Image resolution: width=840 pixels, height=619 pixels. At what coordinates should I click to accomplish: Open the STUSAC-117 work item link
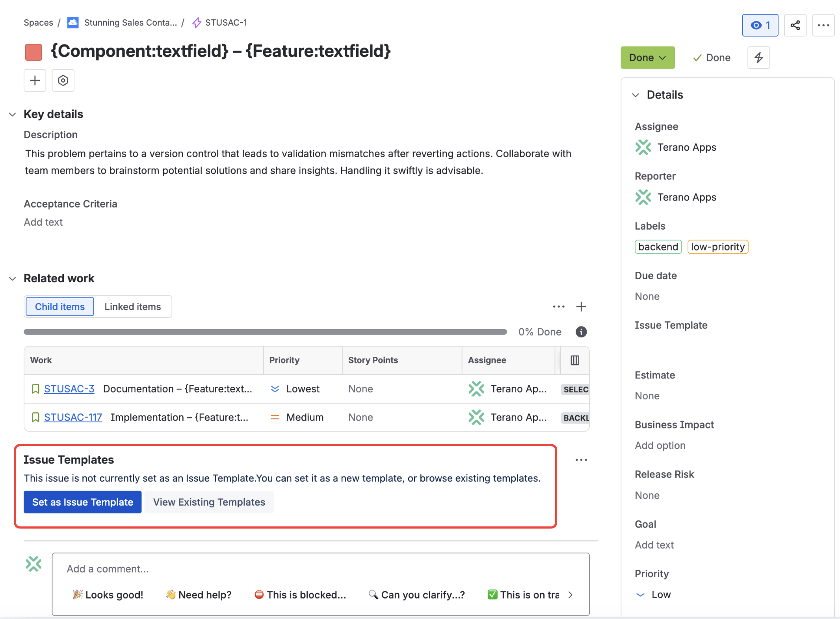coord(72,417)
